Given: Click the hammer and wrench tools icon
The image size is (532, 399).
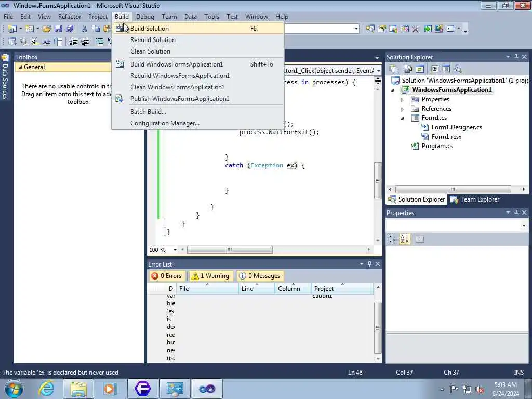Looking at the screenshot, I should 416,29.
